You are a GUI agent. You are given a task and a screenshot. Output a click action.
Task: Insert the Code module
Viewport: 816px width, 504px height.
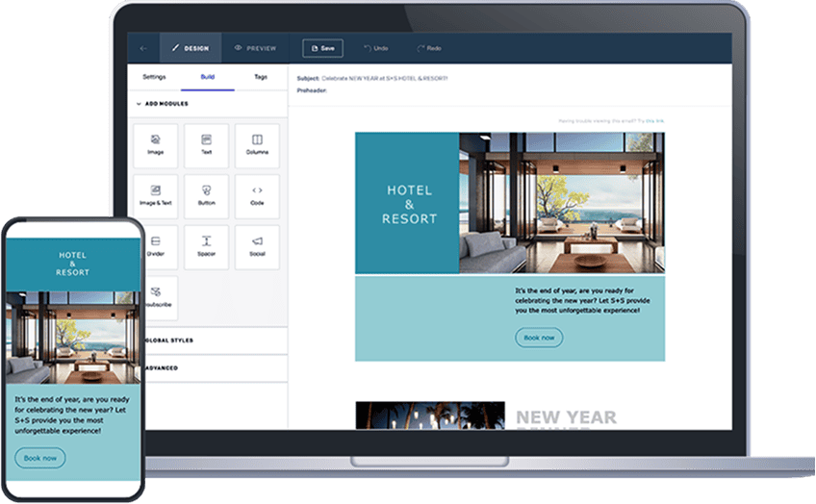(x=257, y=196)
